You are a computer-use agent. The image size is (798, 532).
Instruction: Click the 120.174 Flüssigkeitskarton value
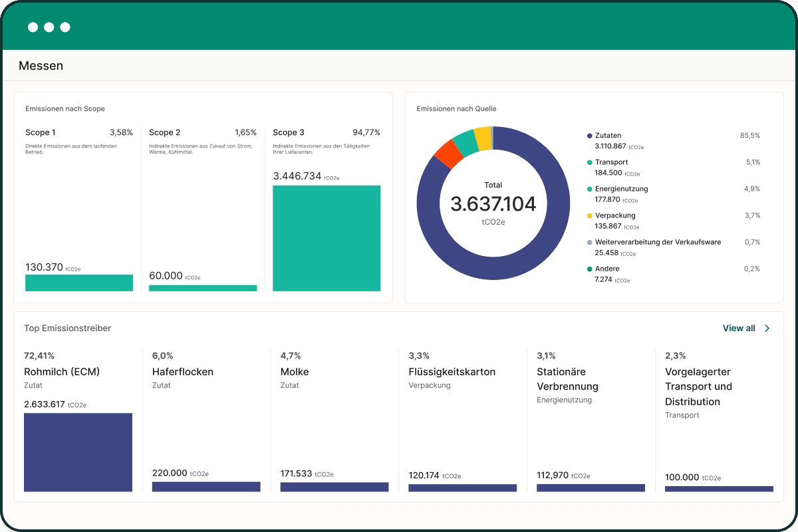pos(424,475)
